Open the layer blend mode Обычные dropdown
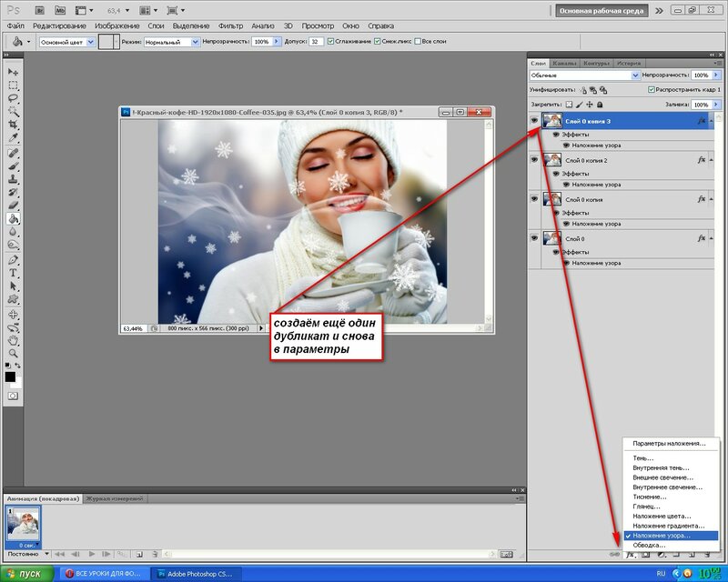728x582 pixels. [x=585, y=75]
